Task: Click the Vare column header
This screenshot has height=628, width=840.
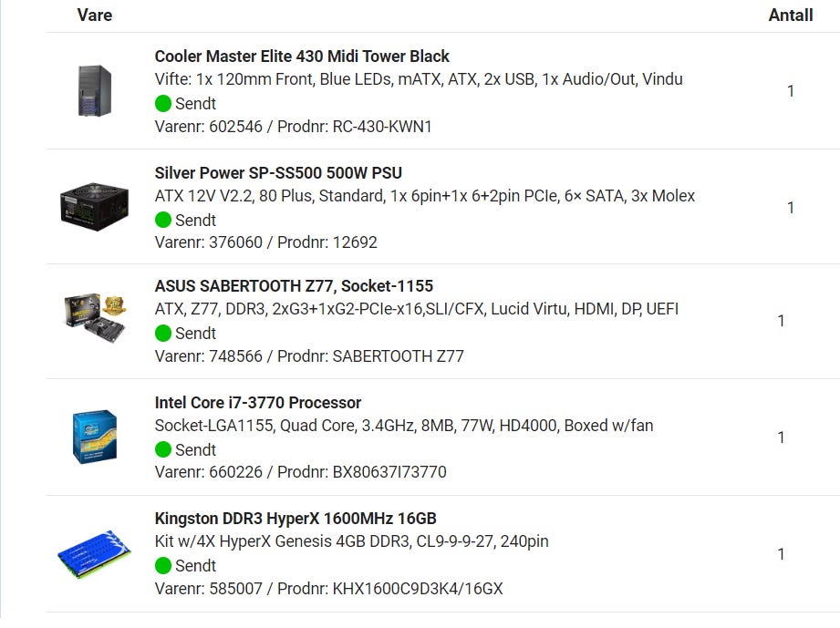Action: pos(95,15)
